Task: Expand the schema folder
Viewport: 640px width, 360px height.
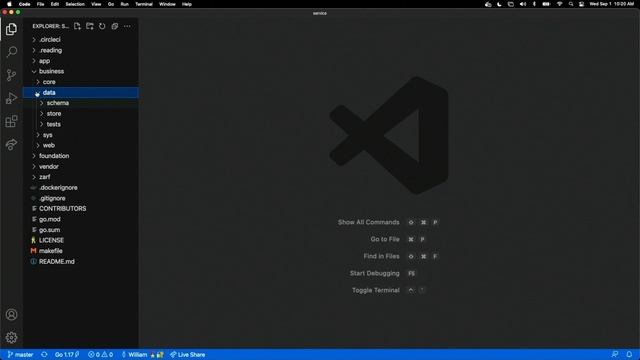Action: pos(81,103)
